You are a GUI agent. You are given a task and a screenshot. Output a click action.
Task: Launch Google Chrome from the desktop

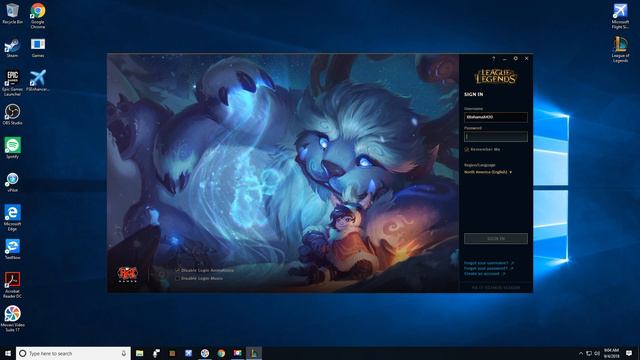(x=38, y=16)
